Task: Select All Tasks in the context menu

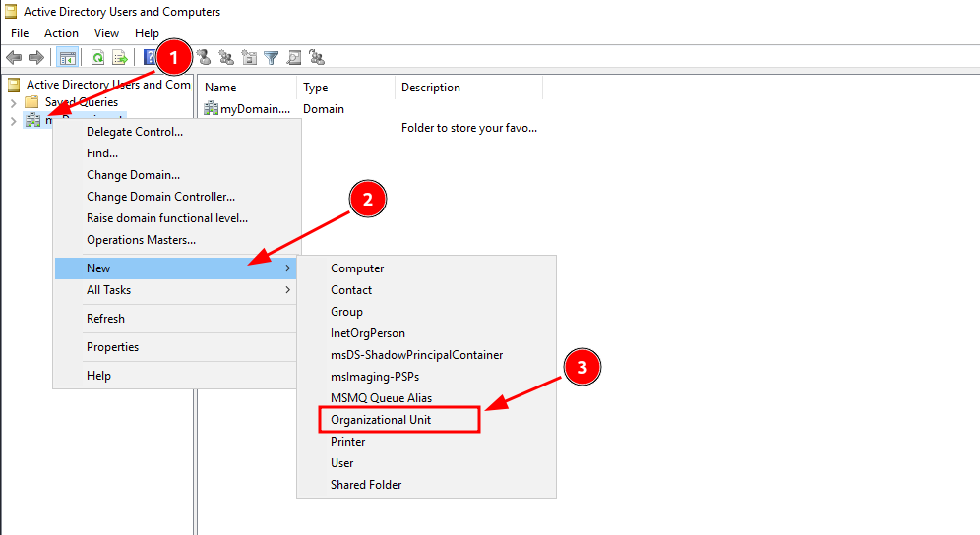Action: (x=175, y=290)
